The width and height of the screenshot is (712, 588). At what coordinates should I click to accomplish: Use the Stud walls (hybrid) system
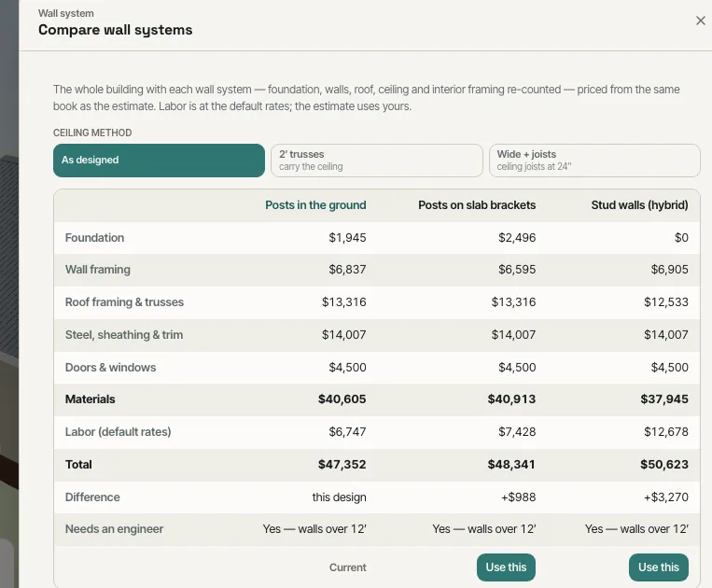click(659, 567)
